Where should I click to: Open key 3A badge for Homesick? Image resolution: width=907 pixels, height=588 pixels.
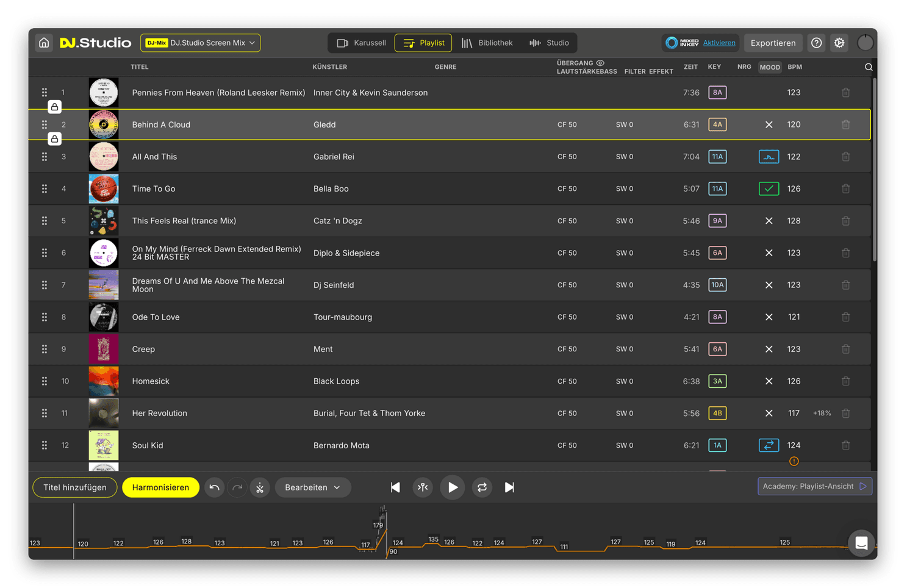point(717,381)
